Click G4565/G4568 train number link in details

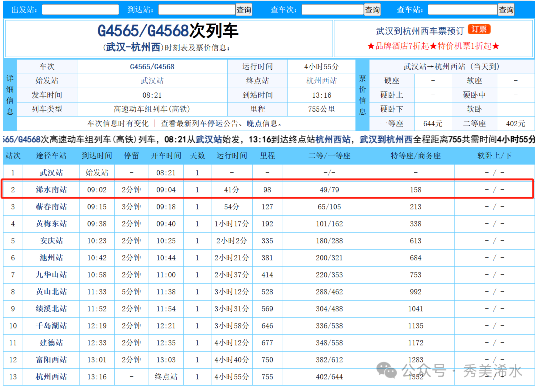(x=152, y=67)
